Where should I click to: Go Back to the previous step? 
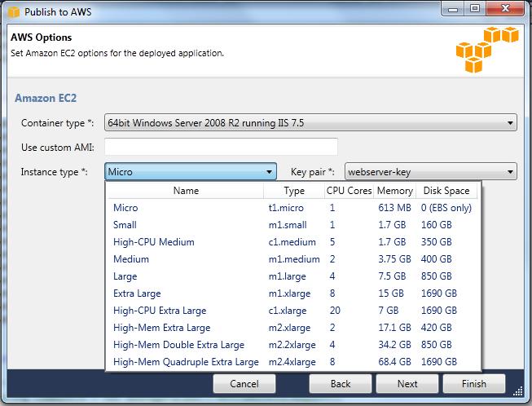[341, 384]
